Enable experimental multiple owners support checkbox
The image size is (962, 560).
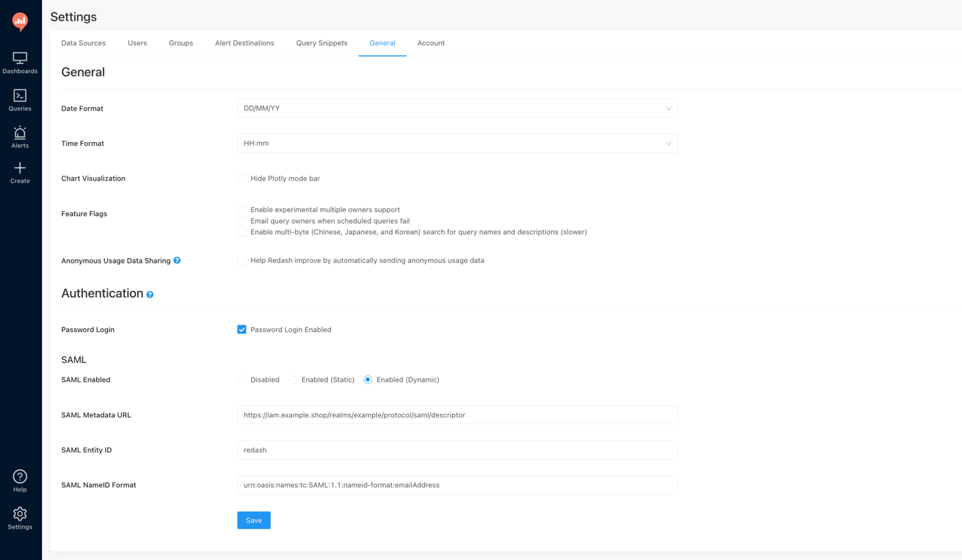[x=242, y=210]
